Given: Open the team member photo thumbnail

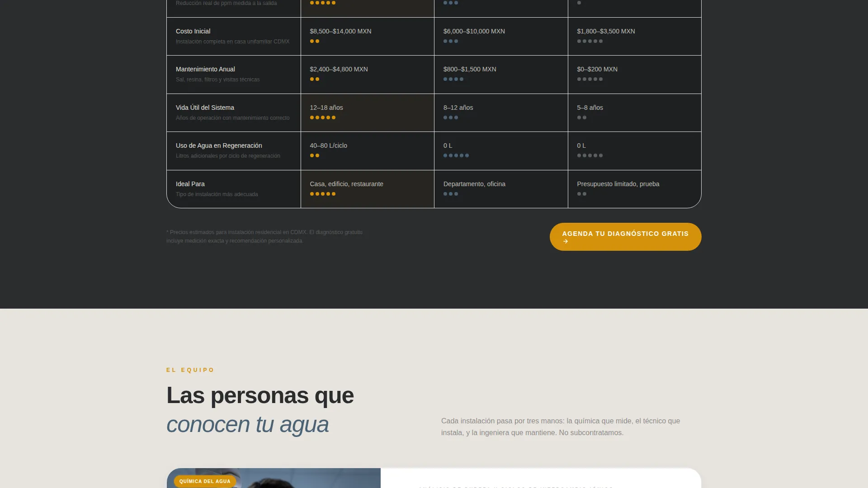Looking at the screenshot, I should click(x=274, y=478).
